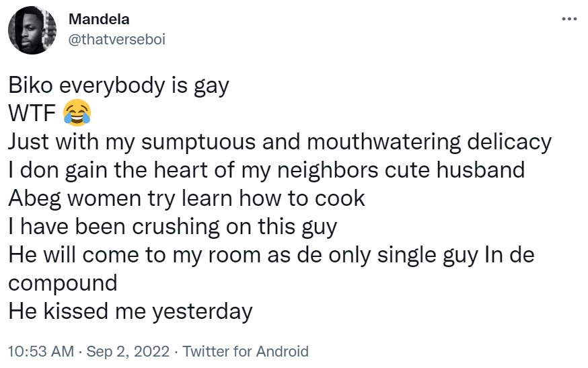
Task: Click the line 'Biko everybody is gay'
Action: 119,87
